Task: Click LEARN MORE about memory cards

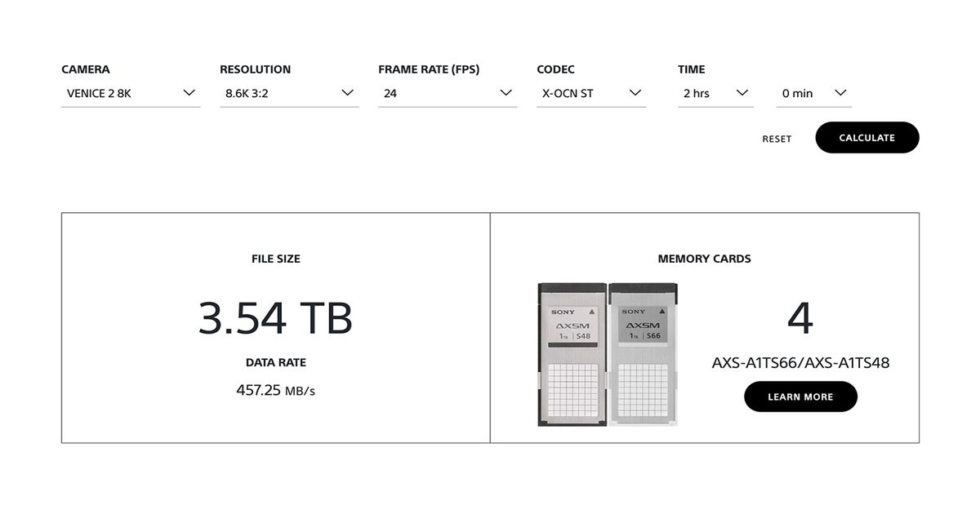Action: [800, 397]
